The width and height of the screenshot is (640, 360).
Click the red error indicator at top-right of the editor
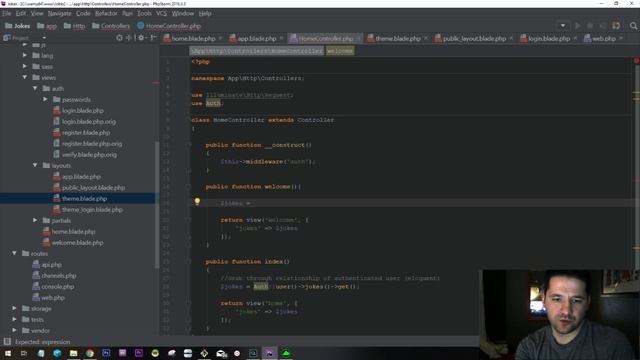coord(636,61)
